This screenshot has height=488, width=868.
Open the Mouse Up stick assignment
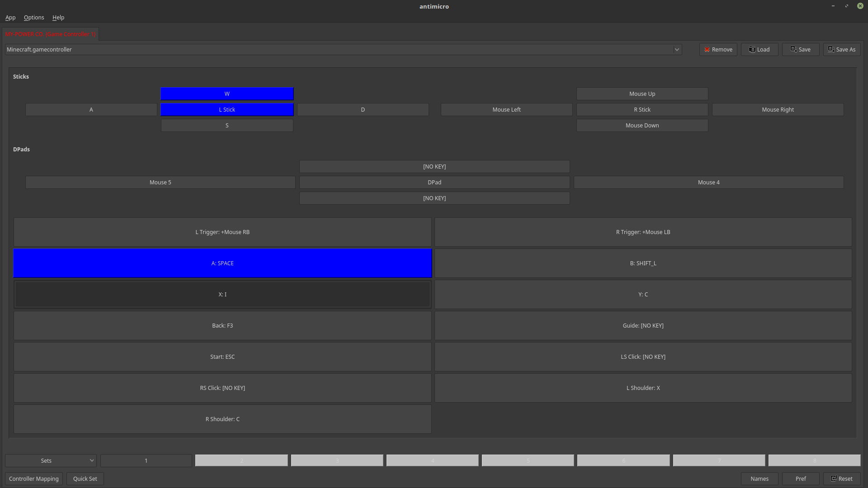[x=642, y=94]
